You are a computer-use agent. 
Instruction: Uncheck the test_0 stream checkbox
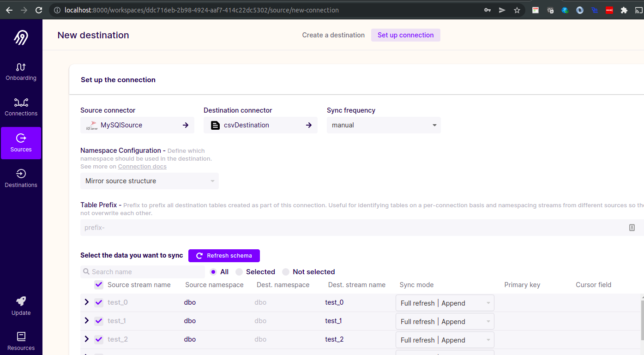[99, 302]
